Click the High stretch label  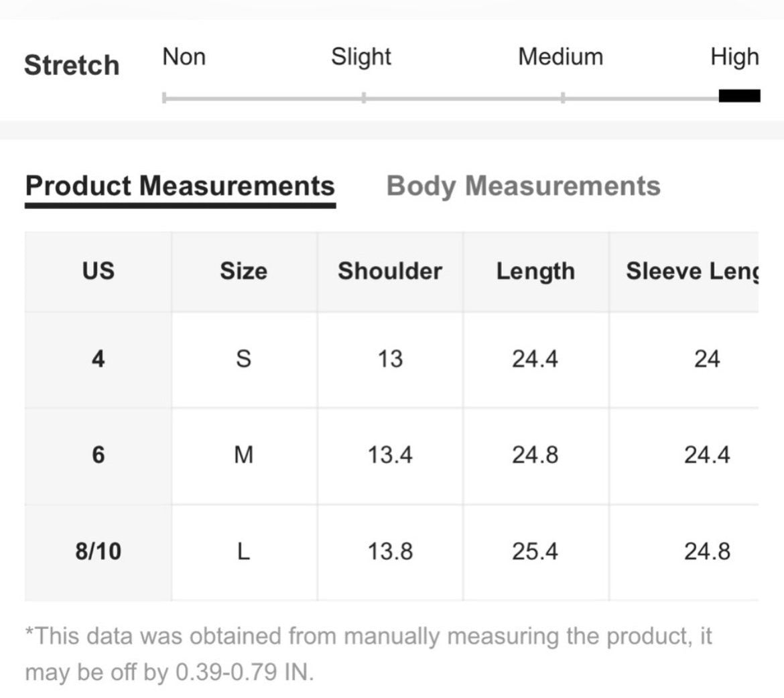click(734, 57)
